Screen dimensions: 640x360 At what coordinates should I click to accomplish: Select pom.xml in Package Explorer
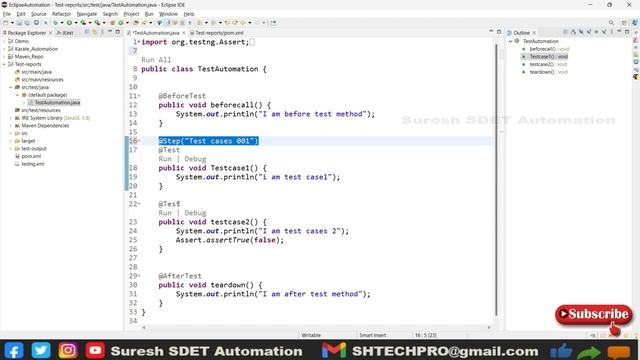coord(31,156)
